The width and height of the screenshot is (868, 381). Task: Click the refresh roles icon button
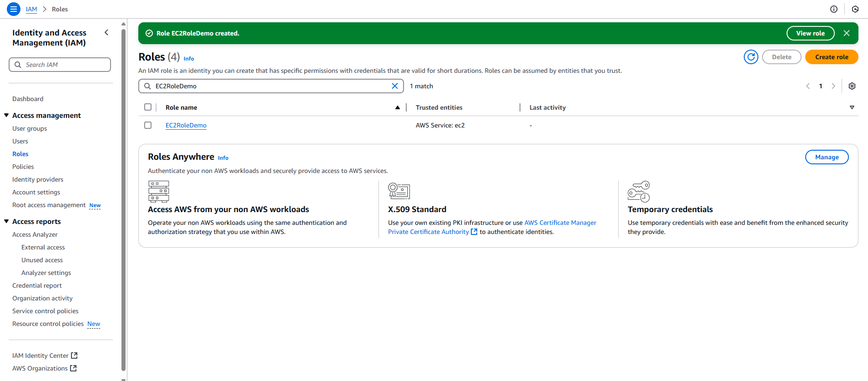pyautogui.click(x=751, y=57)
